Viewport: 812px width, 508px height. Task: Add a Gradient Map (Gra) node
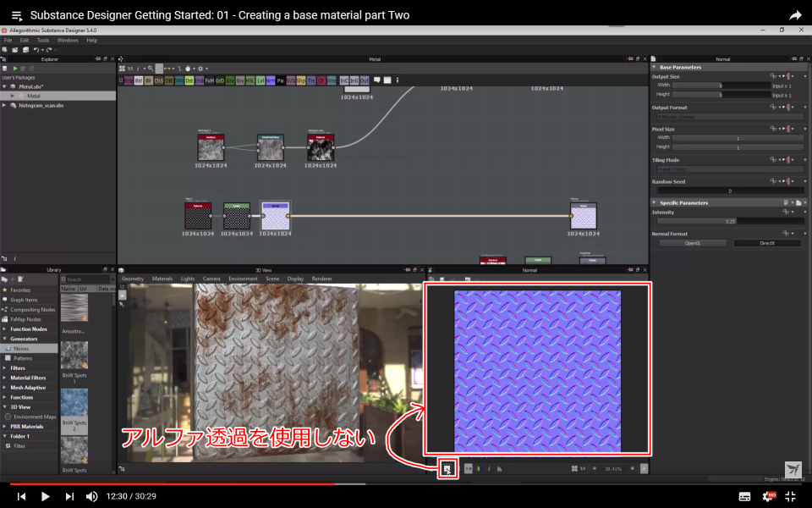pyautogui.click(x=230, y=81)
